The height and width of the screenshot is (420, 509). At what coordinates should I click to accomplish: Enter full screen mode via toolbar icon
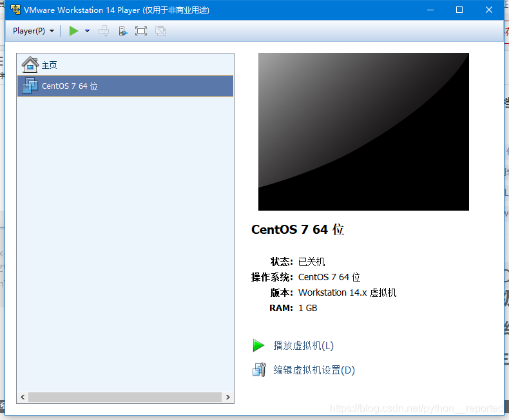pyautogui.click(x=141, y=31)
